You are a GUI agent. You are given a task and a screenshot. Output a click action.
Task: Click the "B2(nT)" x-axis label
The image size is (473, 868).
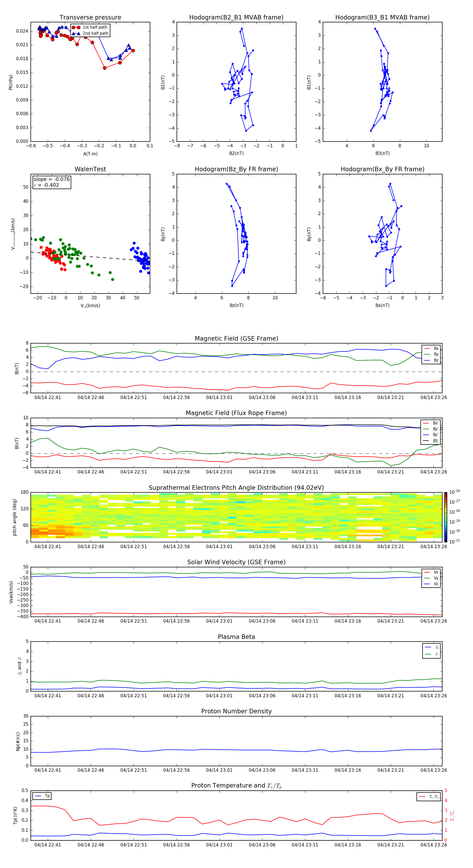click(x=236, y=153)
